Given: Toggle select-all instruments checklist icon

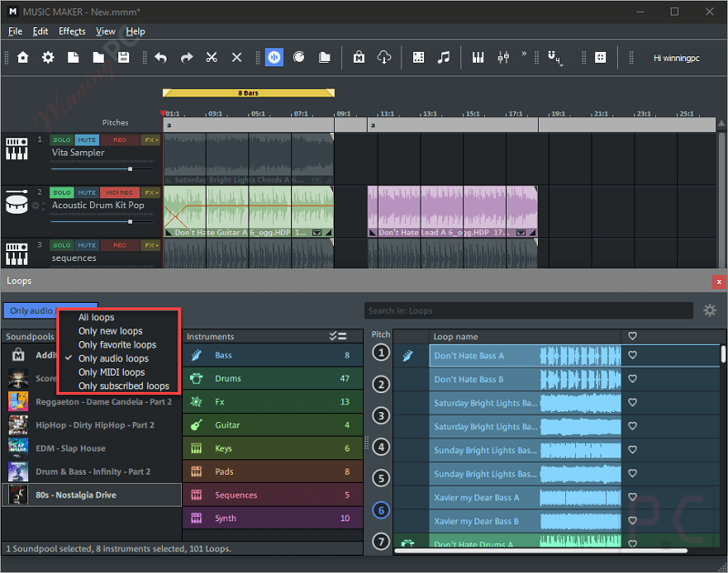Looking at the screenshot, I should pyautogui.click(x=338, y=336).
